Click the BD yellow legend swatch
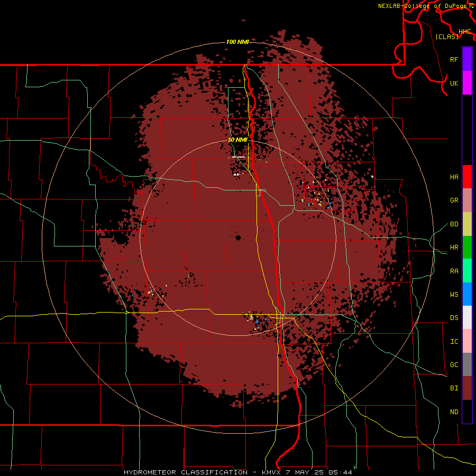The width and height of the screenshot is (476, 476). (467, 224)
